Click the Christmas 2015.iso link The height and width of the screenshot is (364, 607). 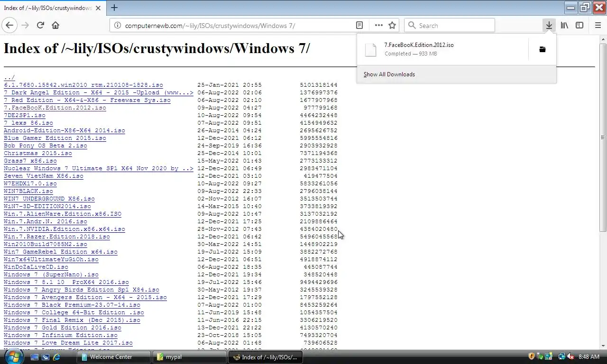coord(37,153)
